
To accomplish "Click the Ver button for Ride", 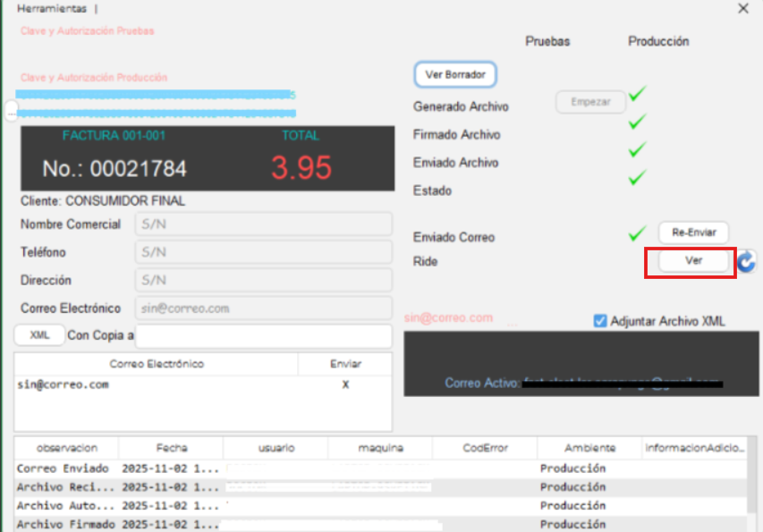I will coord(693,261).
